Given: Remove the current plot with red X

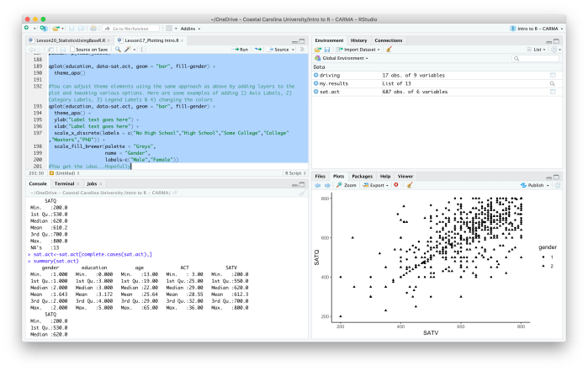Looking at the screenshot, I should click(396, 184).
